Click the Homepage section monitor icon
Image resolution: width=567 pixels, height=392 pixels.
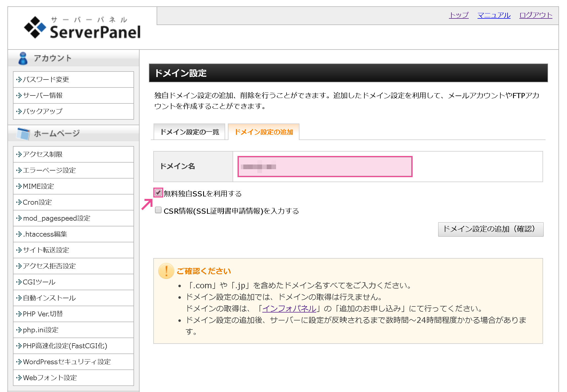point(23,134)
